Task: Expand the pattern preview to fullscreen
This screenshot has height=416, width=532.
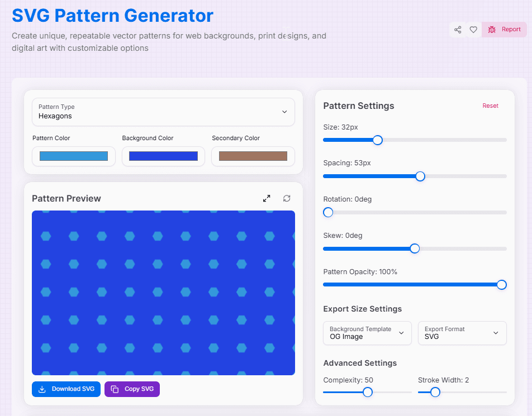Action: pyautogui.click(x=267, y=198)
